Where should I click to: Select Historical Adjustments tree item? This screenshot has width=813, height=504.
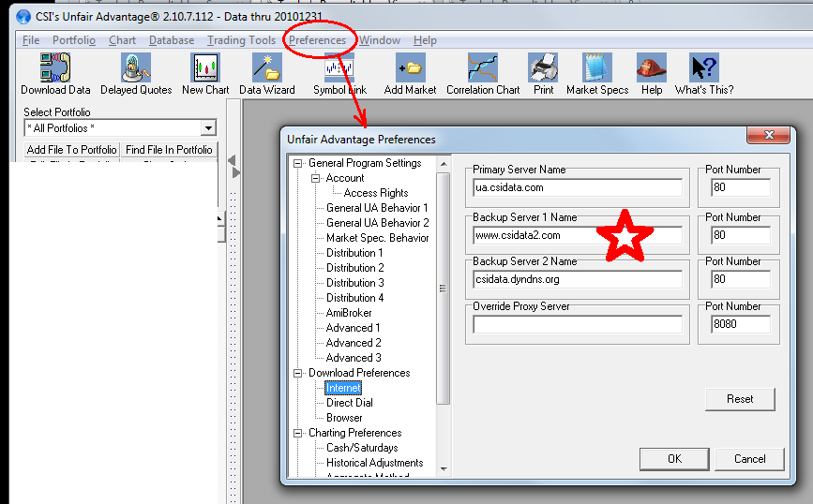pyautogui.click(x=374, y=463)
